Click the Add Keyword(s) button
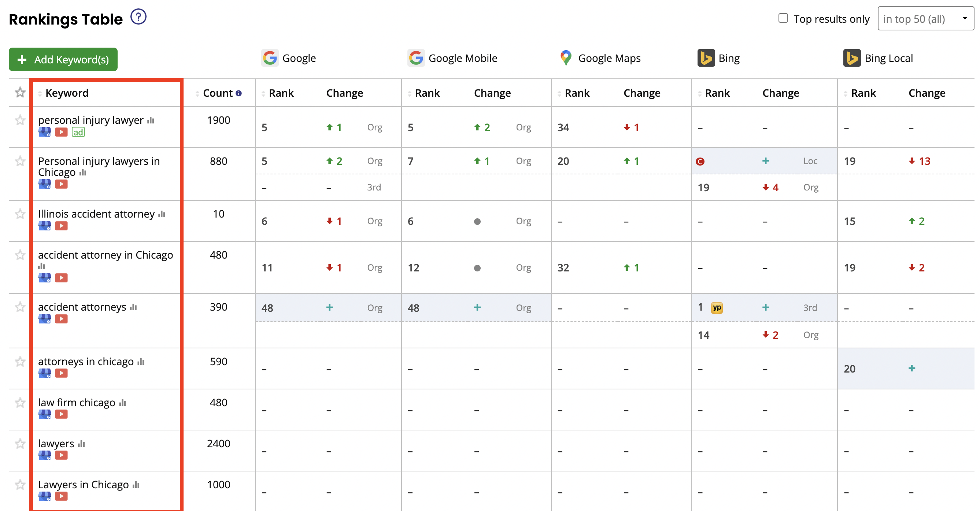This screenshot has width=980, height=511. [63, 59]
